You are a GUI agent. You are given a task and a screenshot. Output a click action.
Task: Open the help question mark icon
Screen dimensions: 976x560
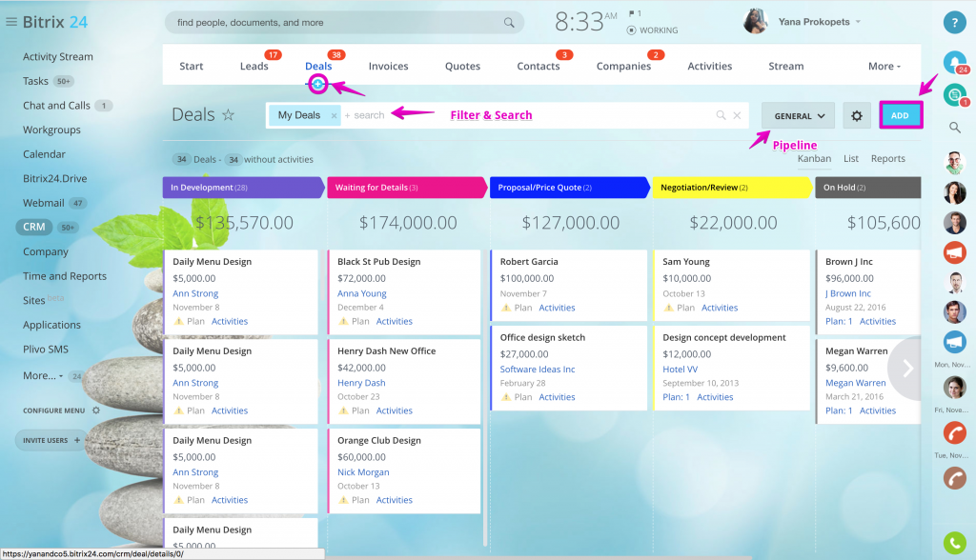pos(954,23)
